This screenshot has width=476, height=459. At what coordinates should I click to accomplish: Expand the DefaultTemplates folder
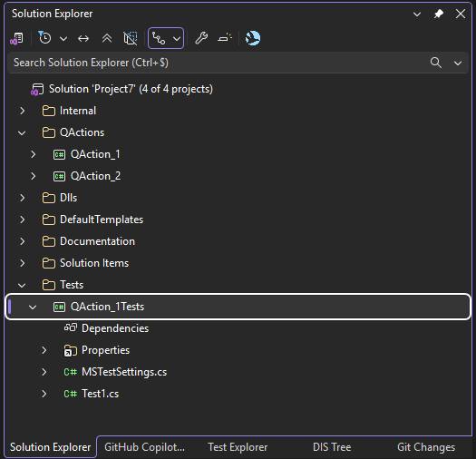click(22, 220)
